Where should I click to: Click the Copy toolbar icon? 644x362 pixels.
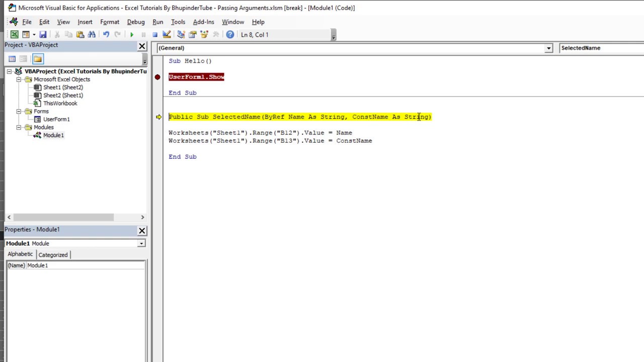[x=68, y=35]
